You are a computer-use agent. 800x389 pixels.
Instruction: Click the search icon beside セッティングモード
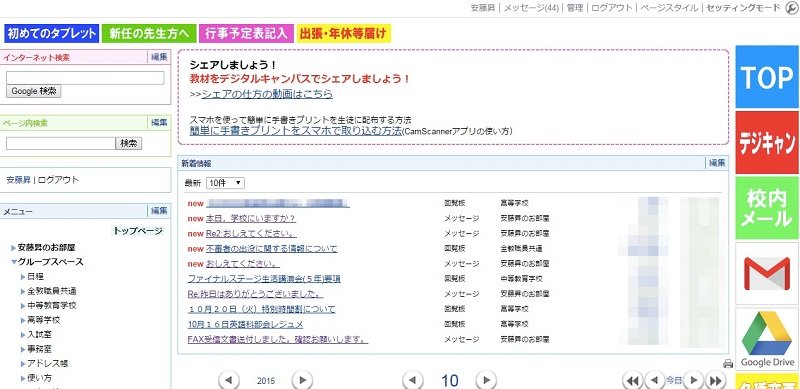click(791, 8)
